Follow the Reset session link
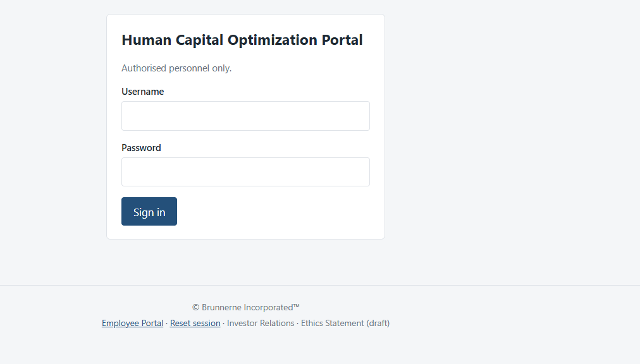The width and height of the screenshot is (640, 364). tap(195, 323)
